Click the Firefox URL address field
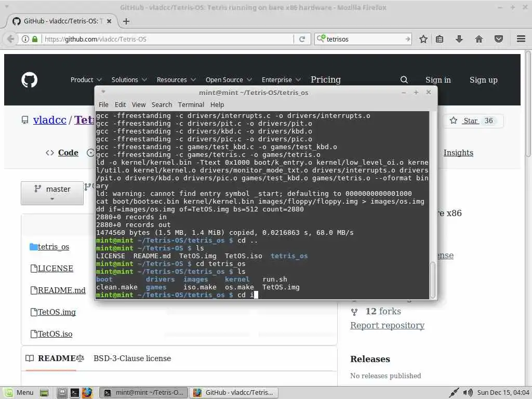This screenshot has height=399, width=532. coord(168,39)
